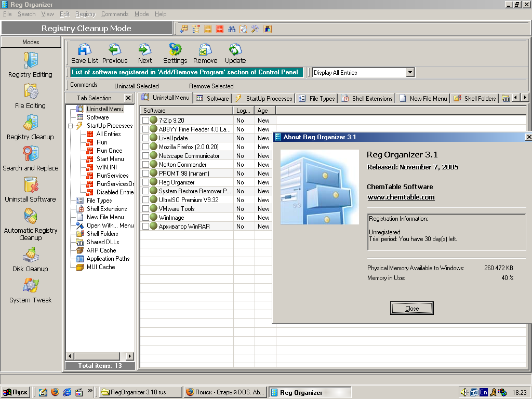Screen dimensions: 532x399
Task: Open System Tweak mode
Action: point(30,286)
